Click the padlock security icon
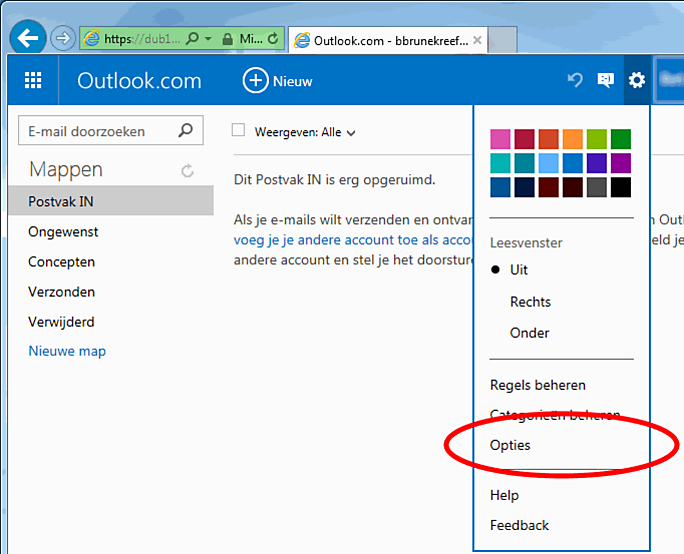This screenshot has height=554, width=684. pyautogui.click(x=227, y=39)
